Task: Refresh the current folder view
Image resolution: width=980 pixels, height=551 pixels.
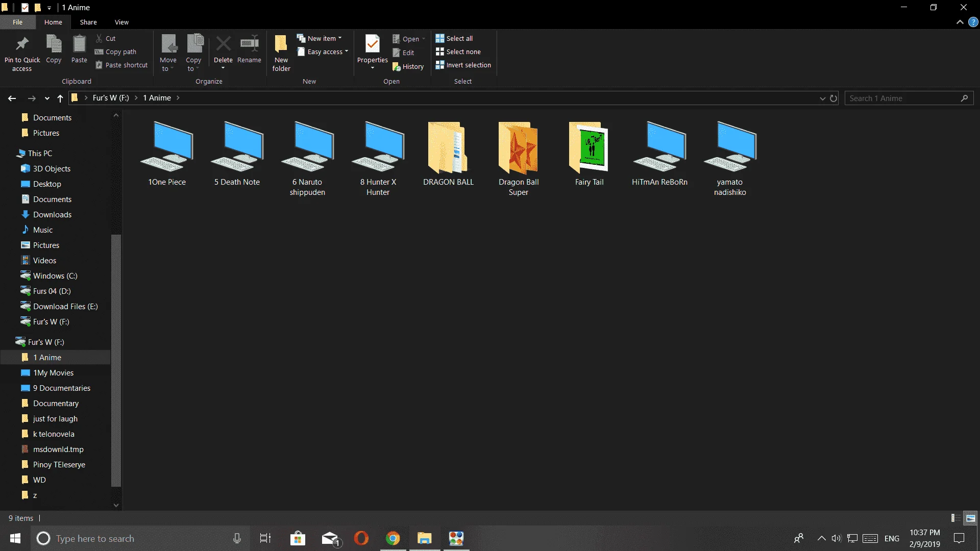Action: (834, 98)
